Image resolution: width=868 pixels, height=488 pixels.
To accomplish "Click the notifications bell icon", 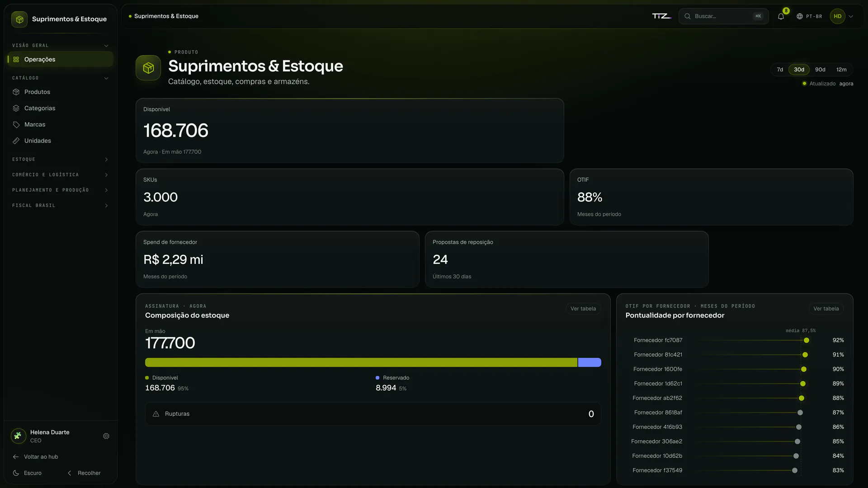I will pyautogui.click(x=781, y=16).
